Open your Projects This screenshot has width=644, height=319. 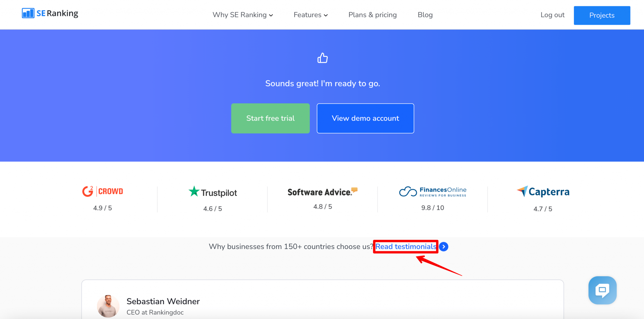pos(602,15)
